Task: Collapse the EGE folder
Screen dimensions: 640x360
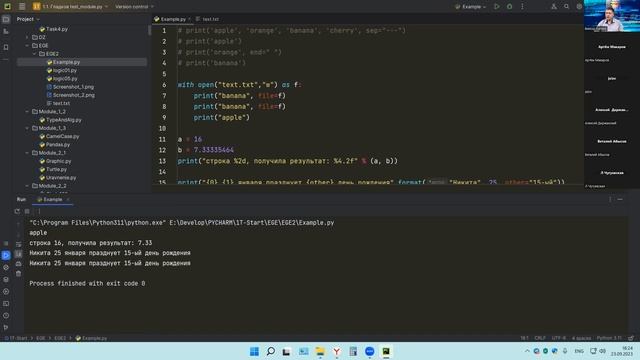Action: pyautogui.click(x=27, y=45)
